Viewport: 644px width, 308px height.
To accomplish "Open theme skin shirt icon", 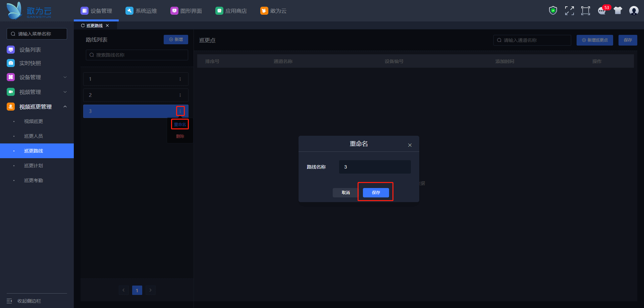I will click(618, 11).
